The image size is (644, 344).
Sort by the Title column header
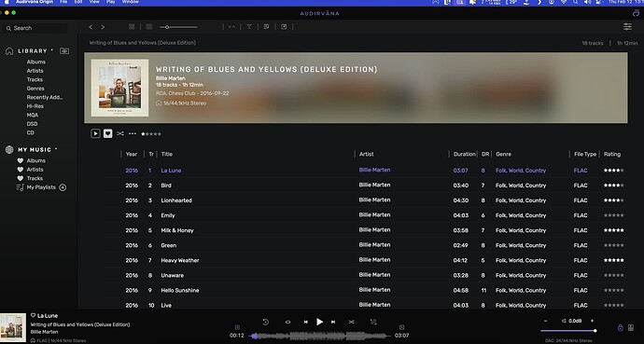[x=167, y=154]
